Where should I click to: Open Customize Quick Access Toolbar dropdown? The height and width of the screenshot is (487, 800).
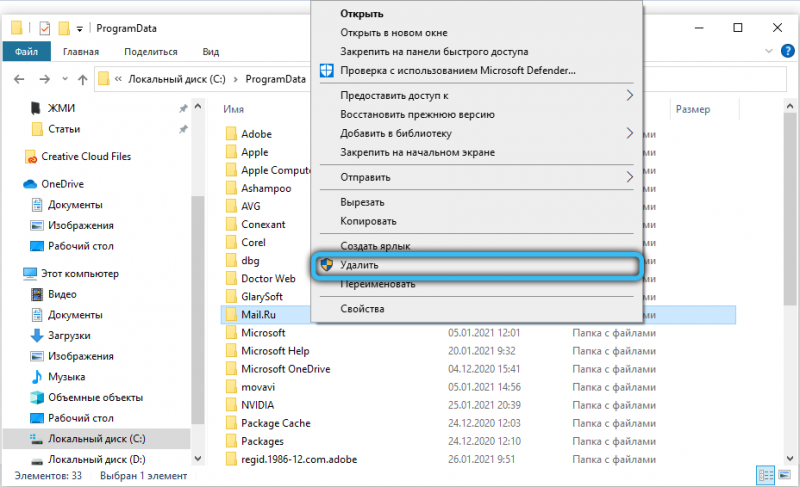(80, 29)
